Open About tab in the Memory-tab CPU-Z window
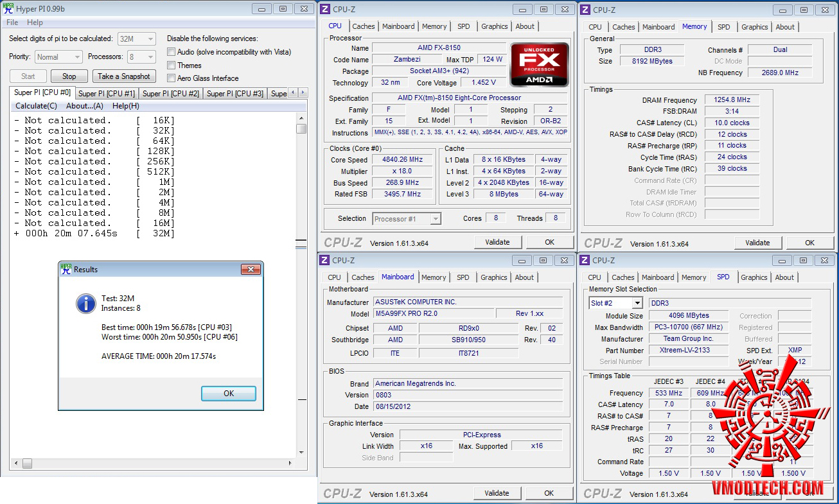Screen dimensions: 839x504 [785, 27]
